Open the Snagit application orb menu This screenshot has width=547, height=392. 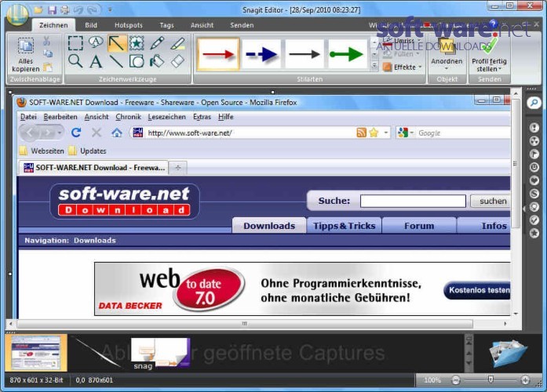coord(17,15)
